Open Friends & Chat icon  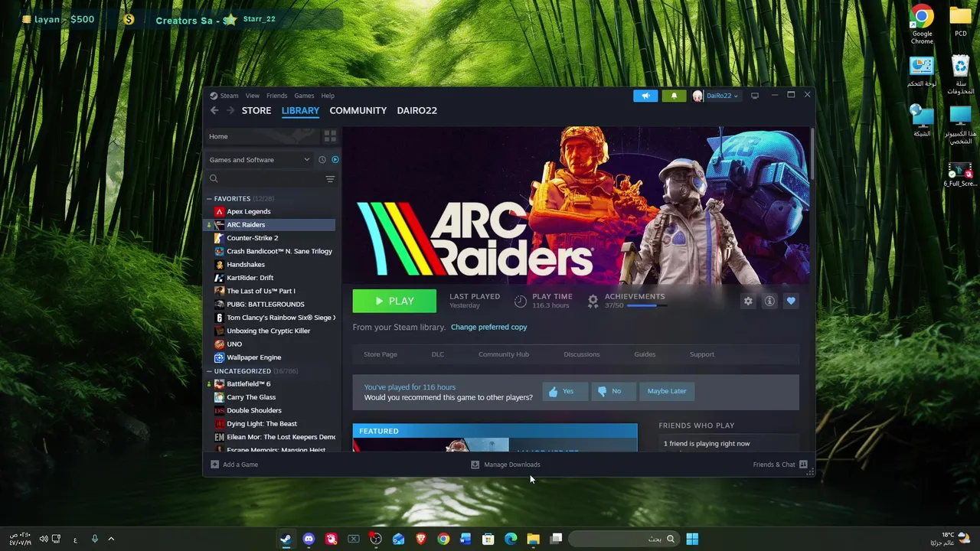pyautogui.click(x=803, y=465)
